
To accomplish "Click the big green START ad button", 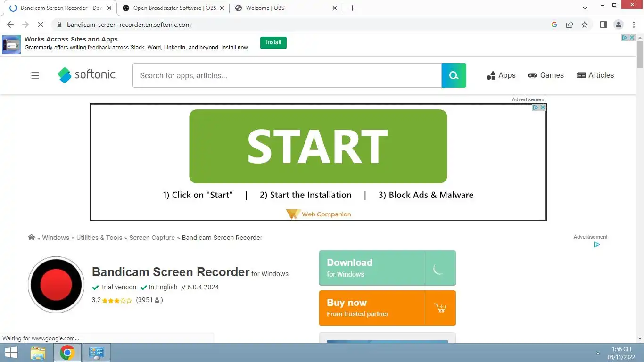I will click(318, 146).
